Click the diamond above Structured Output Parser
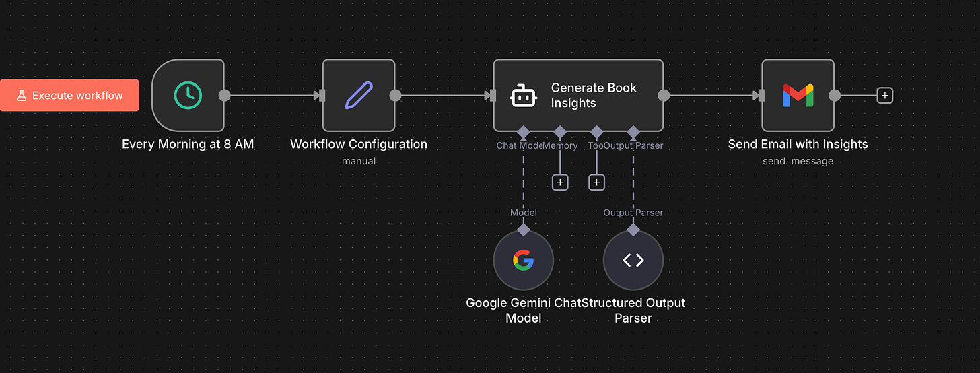Viewport: 980px width, 373px height. click(x=633, y=230)
